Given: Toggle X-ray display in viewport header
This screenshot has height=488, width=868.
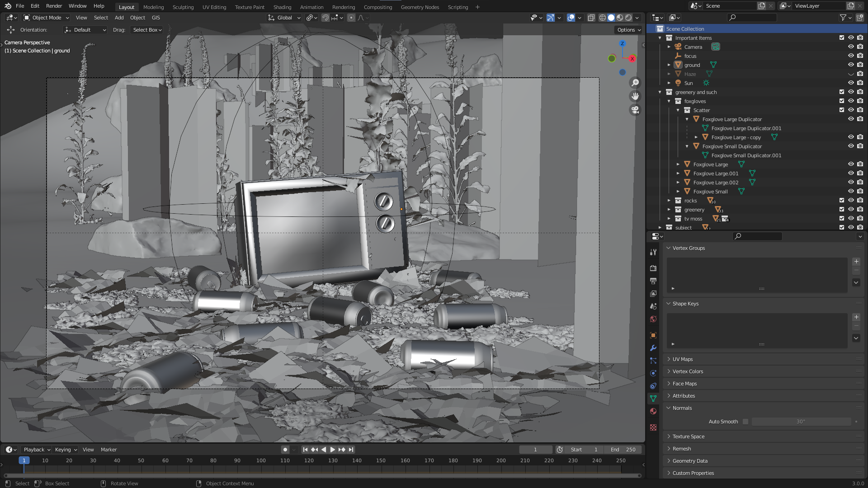Looking at the screenshot, I should coord(591,18).
